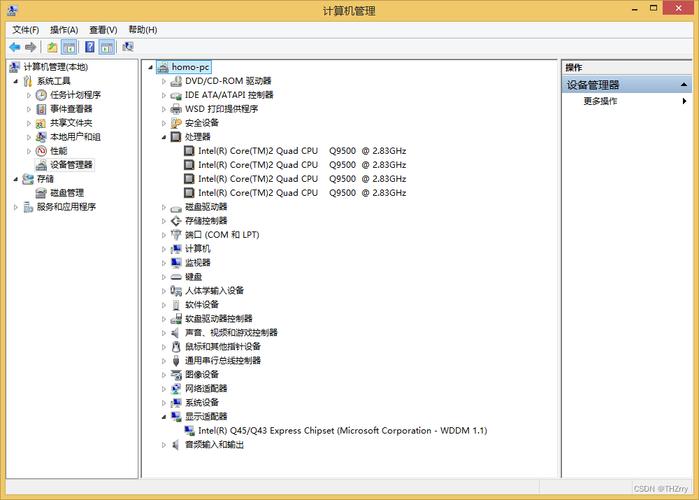Click the 声音、视频和游戏控制器 speaker icon
Image resolution: width=699 pixels, height=500 pixels.
[x=176, y=332]
